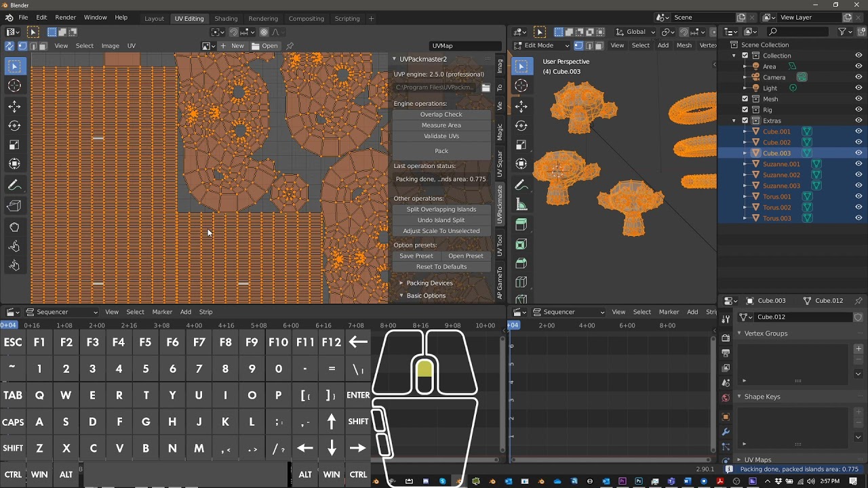This screenshot has width=868, height=488.
Task: Open the World properties tab
Action: 726,398
